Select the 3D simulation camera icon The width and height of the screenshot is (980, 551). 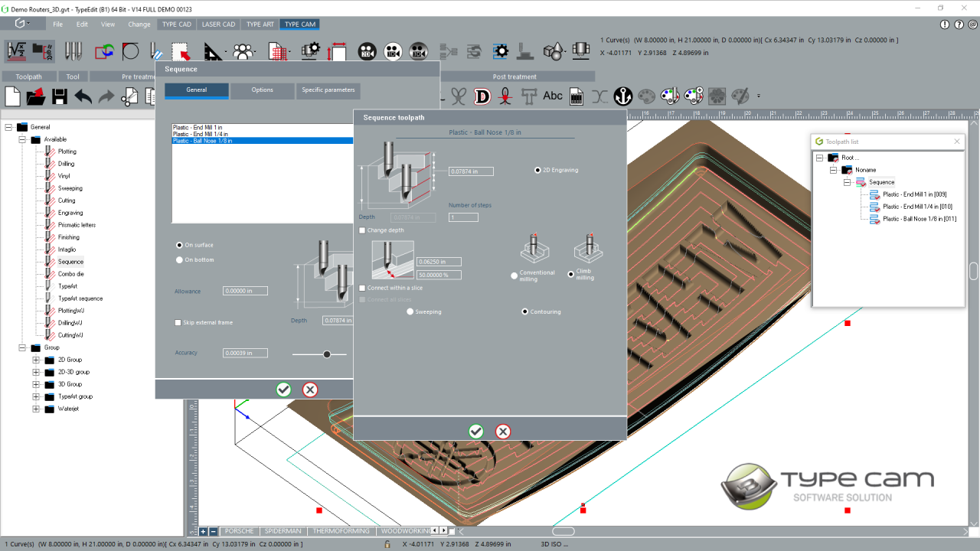point(392,51)
